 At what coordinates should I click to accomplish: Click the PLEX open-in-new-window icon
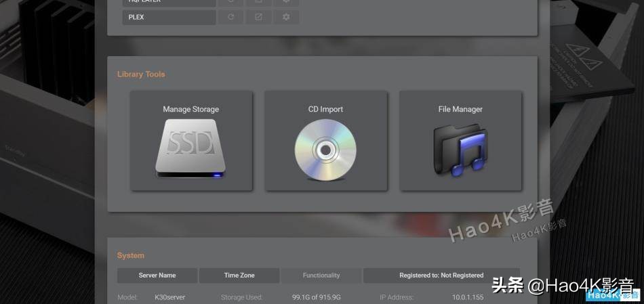tap(259, 17)
